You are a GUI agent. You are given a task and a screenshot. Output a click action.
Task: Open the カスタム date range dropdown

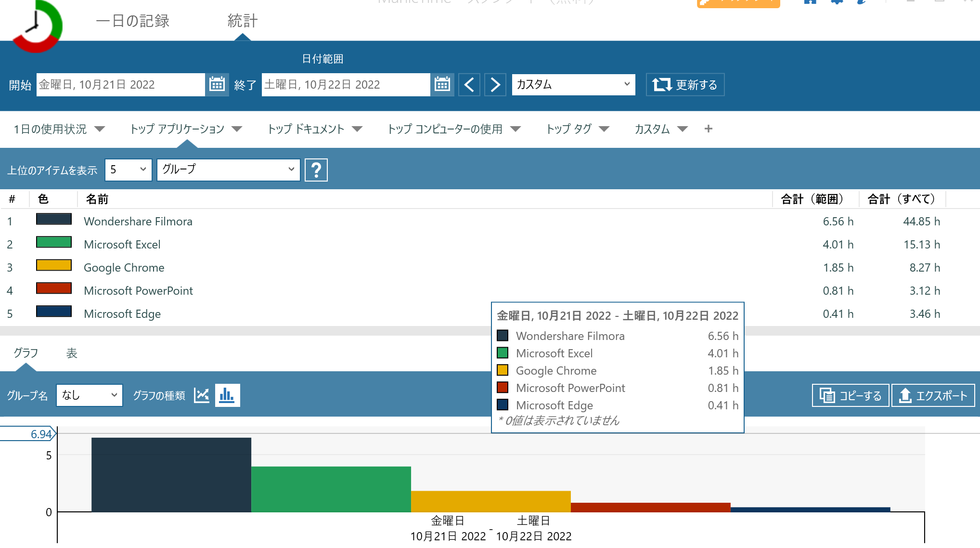[573, 85]
